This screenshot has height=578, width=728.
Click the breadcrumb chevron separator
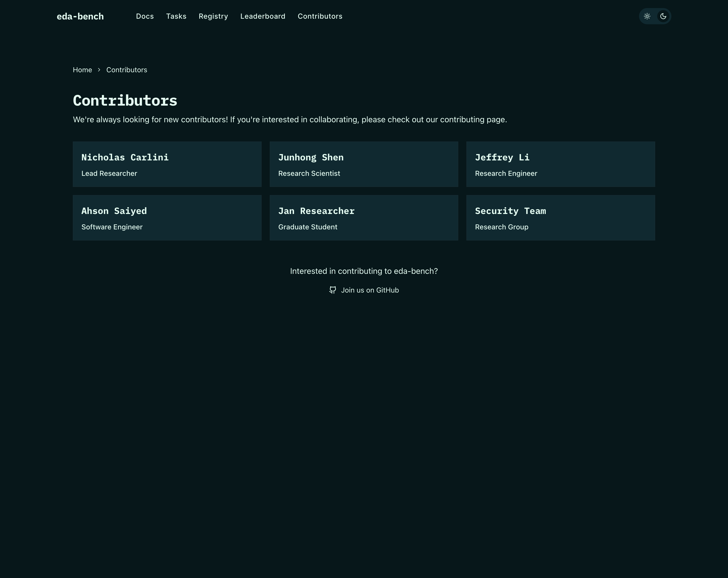coord(99,70)
